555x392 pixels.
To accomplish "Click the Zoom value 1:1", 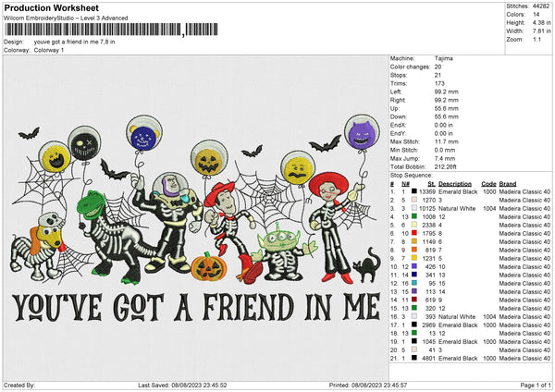I will point(536,39).
